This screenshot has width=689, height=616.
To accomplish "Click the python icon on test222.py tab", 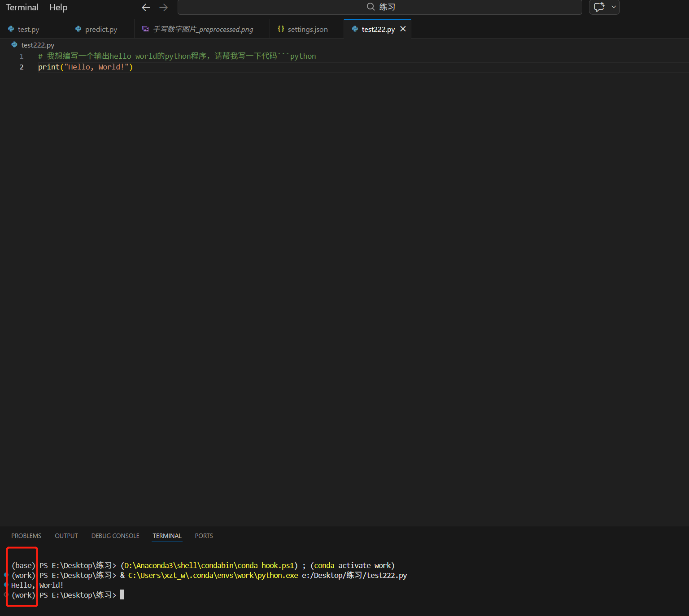I will click(x=355, y=29).
